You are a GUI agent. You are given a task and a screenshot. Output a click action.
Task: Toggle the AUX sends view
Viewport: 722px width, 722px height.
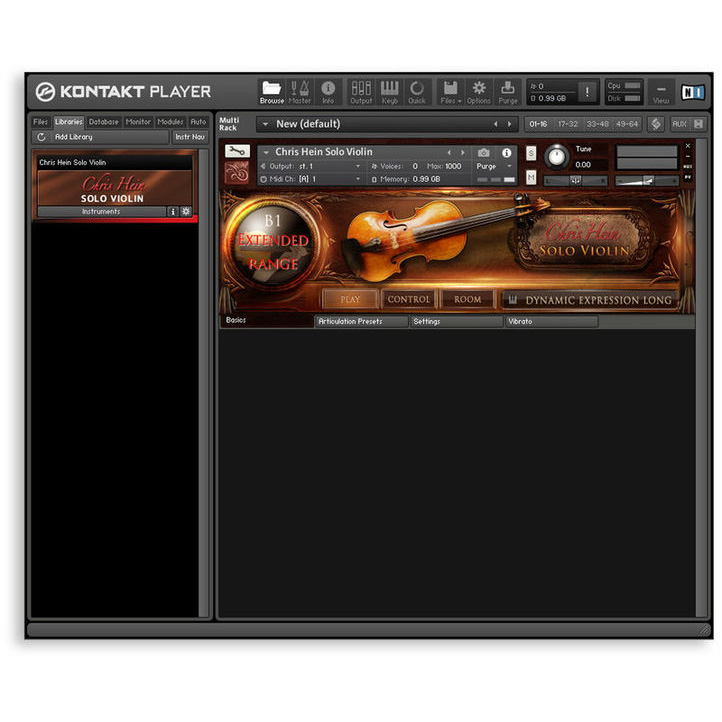point(679,124)
